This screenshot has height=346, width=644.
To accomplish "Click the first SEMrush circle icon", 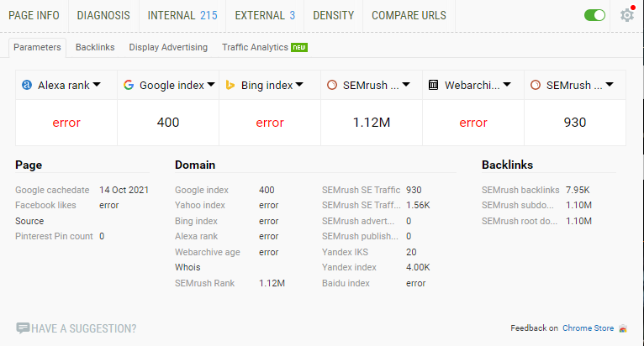I will click(332, 85).
